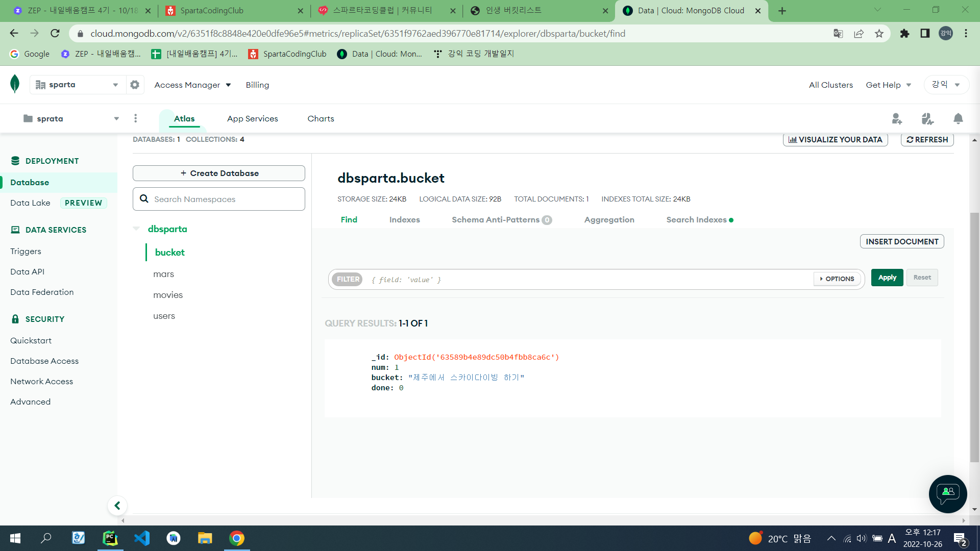Click the share page icon

coord(859,34)
